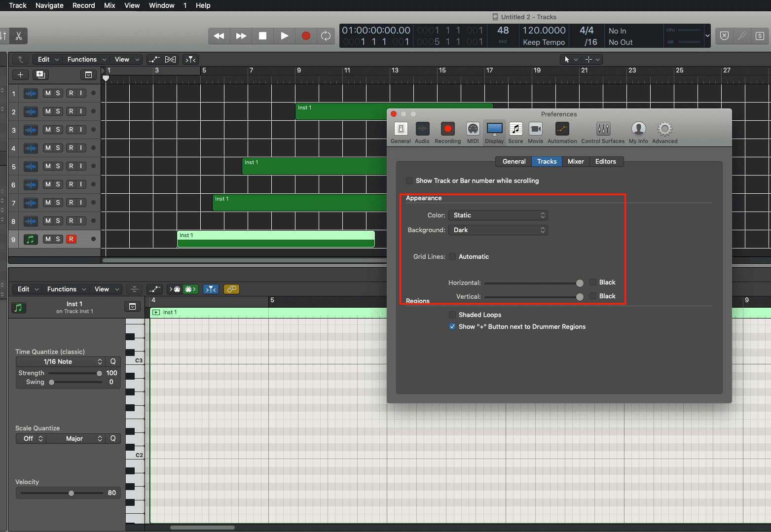Toggle piano roll catch playhead button
The image size is (771, 532).
(x=211, y=289)
